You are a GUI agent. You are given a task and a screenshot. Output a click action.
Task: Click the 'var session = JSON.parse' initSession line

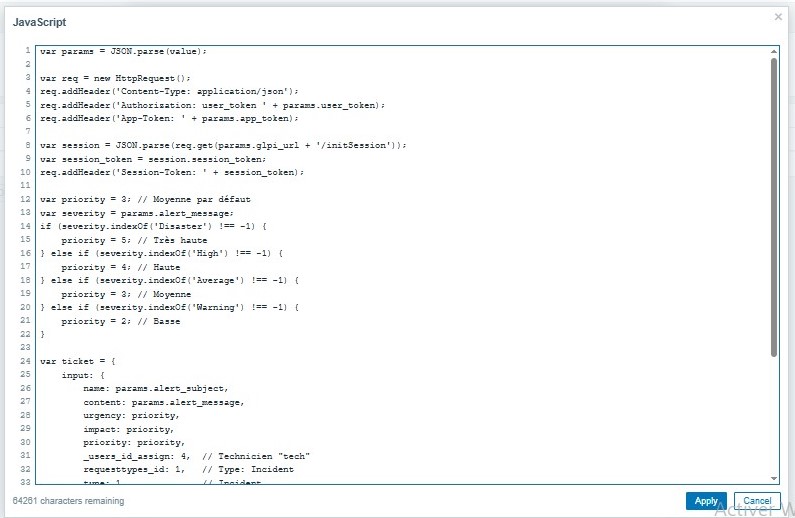coord(223,145)
